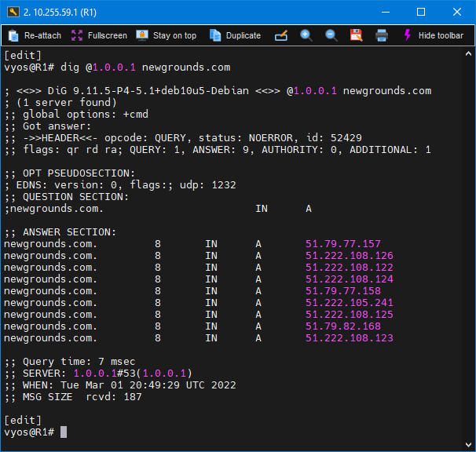Image resolution: width=476 pixels, height=452 pixels.
Task: Click the 51.79.77.157 address in answer section
Action: (x=342, y=244)
